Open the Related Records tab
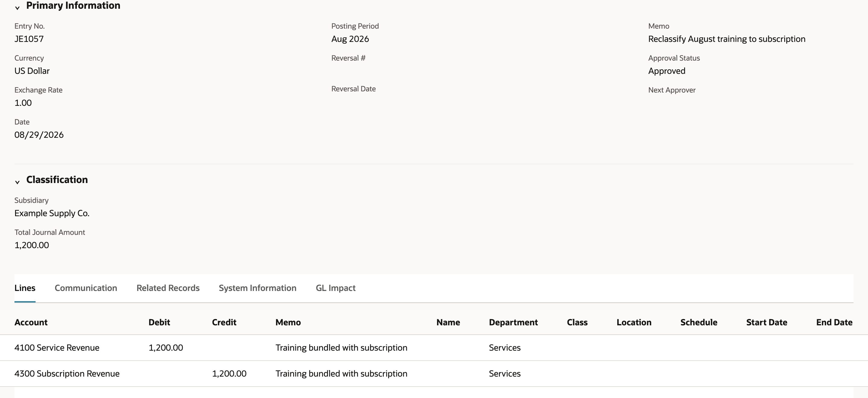The height and width of the screenshot is (398, 868). tap(168, 288)
